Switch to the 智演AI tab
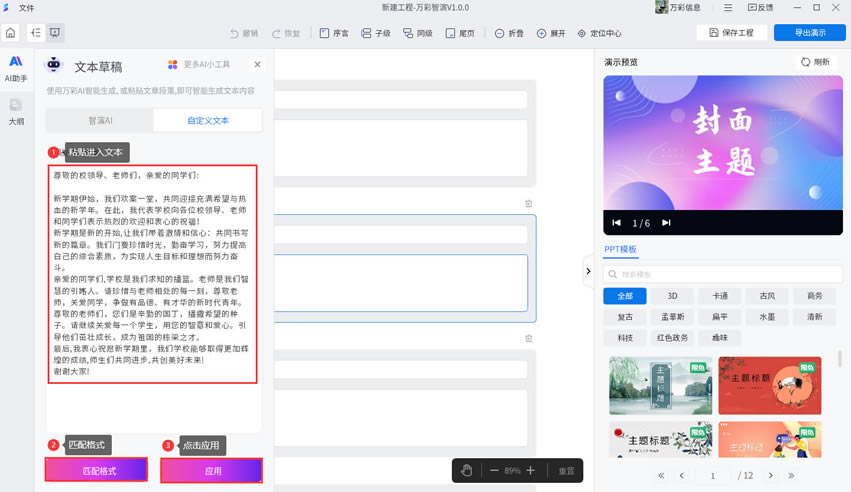The image size is (851, 492). [100, 120]
